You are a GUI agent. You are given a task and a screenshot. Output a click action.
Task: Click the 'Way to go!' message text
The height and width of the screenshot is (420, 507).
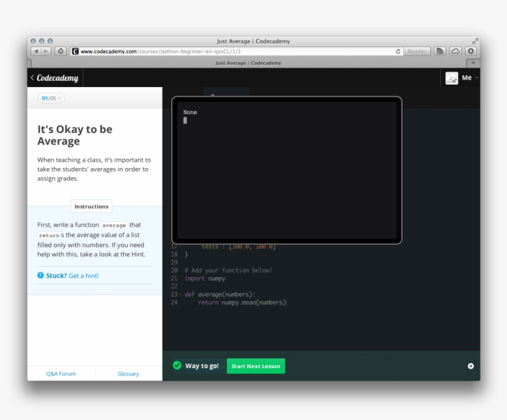tap(202, 366)
